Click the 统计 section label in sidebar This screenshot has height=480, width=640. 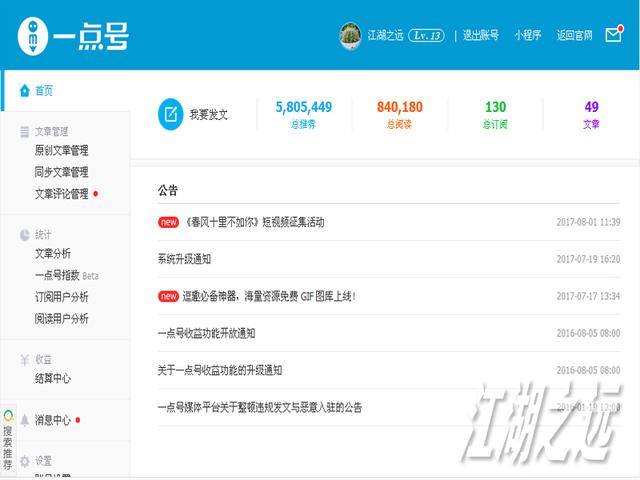point(43,235)
